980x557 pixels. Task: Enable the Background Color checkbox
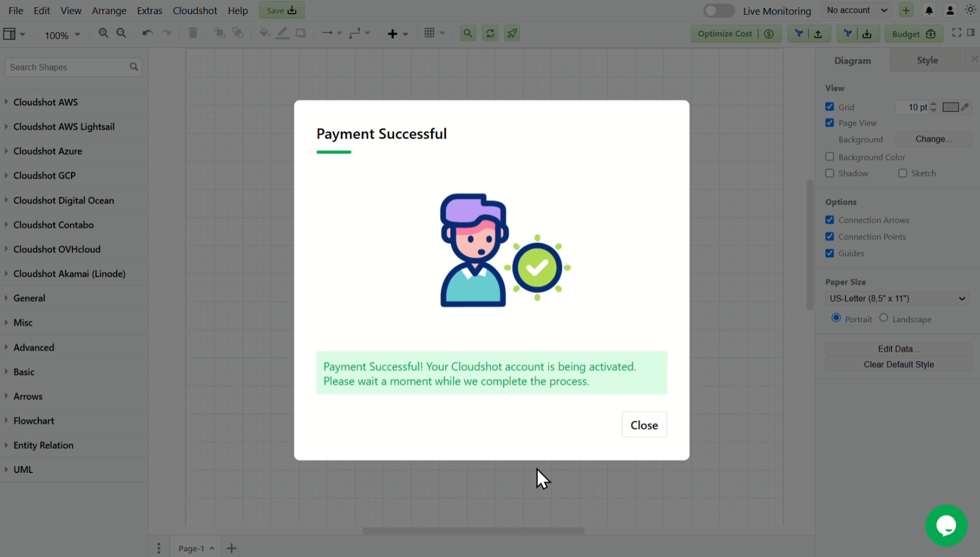[x=829, y=157]
